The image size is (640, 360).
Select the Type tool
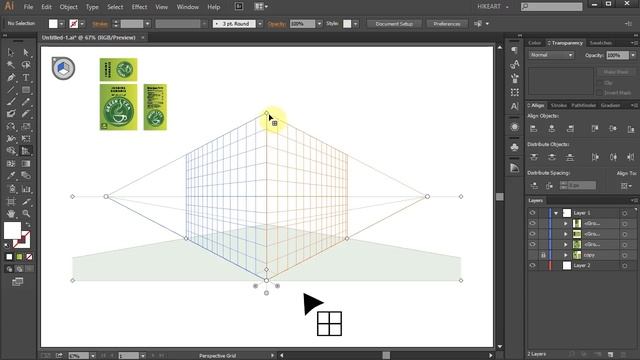26,77
